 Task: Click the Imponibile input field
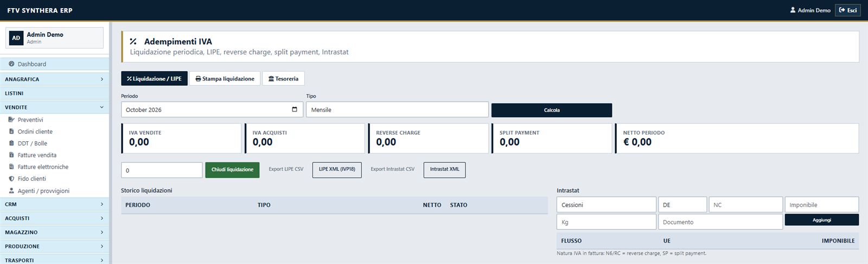(822, 205)
